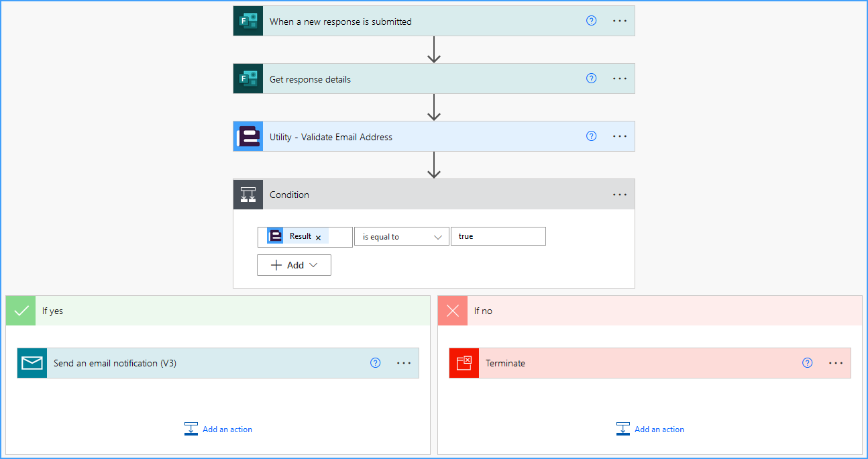Screen dimensions: 868x459
Task: Open the ellipsis menu on the Condition step
Action: 620,195
